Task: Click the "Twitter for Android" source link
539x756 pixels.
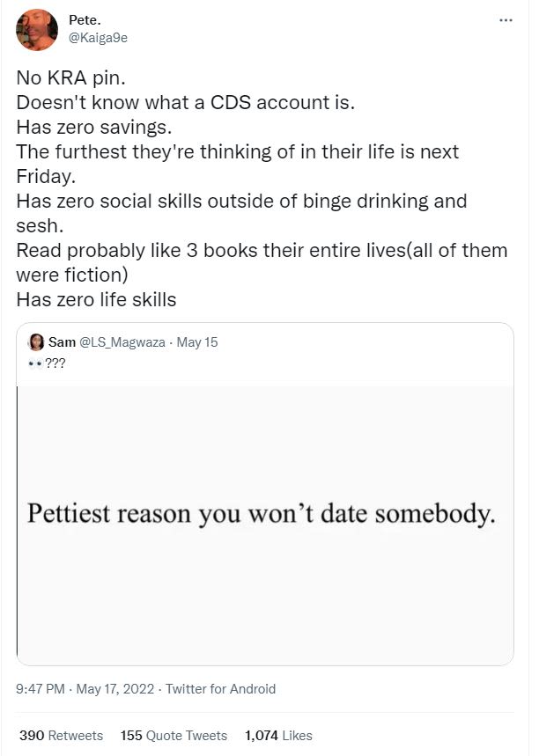Action: [220, 689]
